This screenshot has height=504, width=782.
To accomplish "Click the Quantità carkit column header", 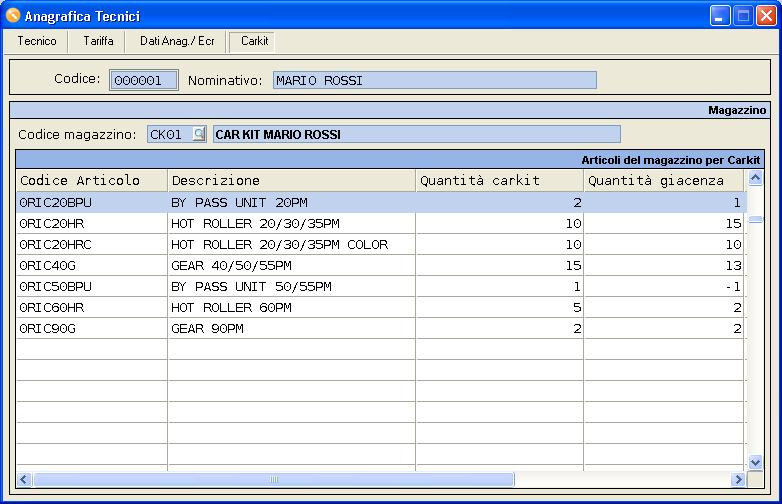I will coord(500,180).
